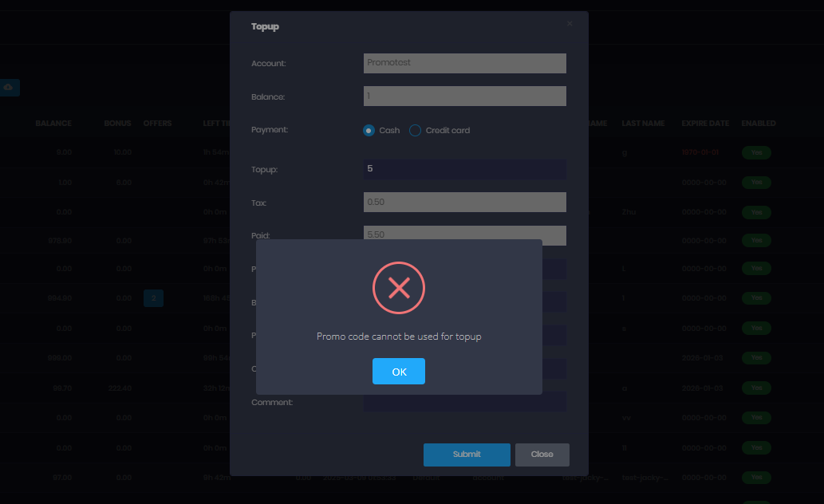Sort the table by LAST NAME

click(x=643, y=123)
